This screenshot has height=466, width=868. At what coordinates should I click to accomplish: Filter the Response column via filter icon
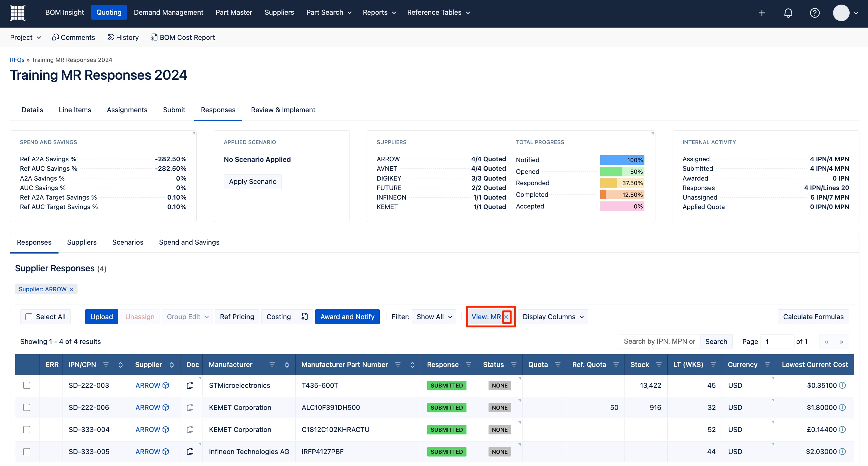pyautogui.click(x=468, y=365)
